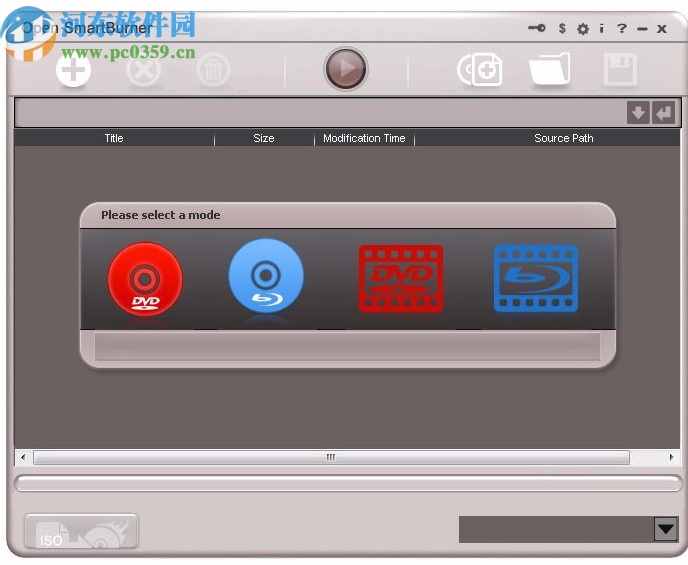Sort list by Title column
The height and width of the screenshot is (565, 688).
(x=114, y=138)
